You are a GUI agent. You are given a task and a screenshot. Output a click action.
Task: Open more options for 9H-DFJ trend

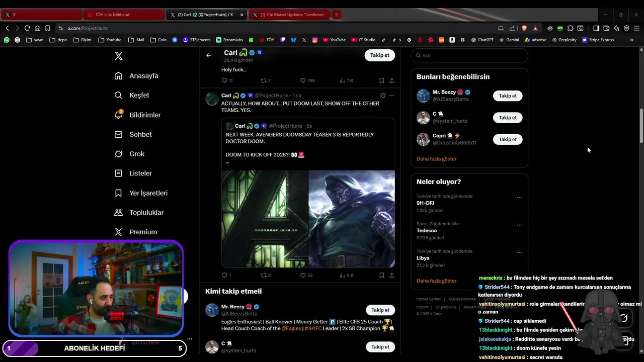519,198
